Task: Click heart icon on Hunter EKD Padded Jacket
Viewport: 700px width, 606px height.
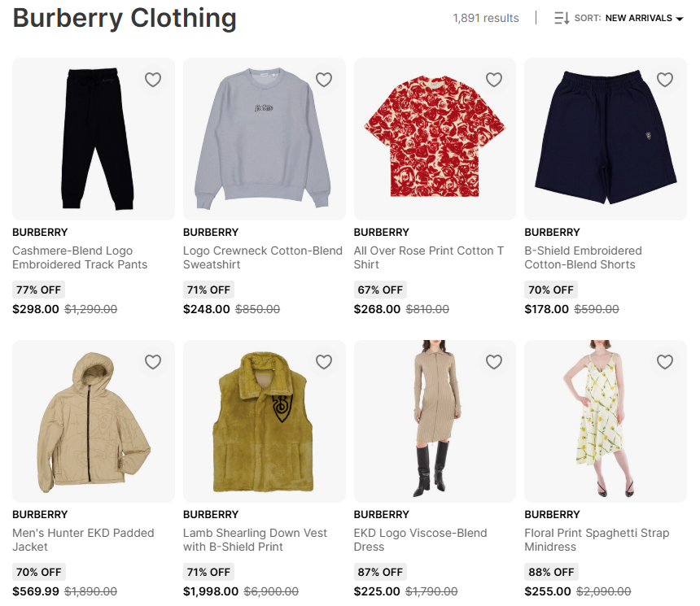Action: click(153, 362)
